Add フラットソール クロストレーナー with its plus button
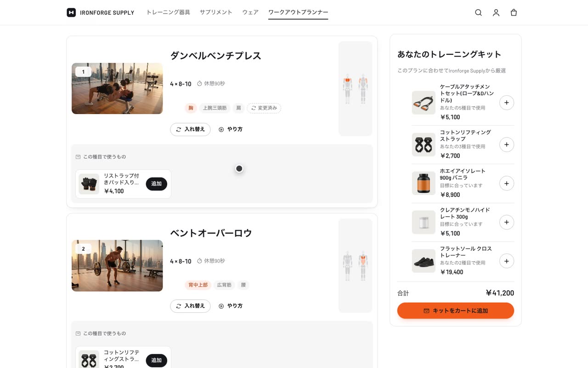This screenshot has width=588, height=368. coord(507,261)
